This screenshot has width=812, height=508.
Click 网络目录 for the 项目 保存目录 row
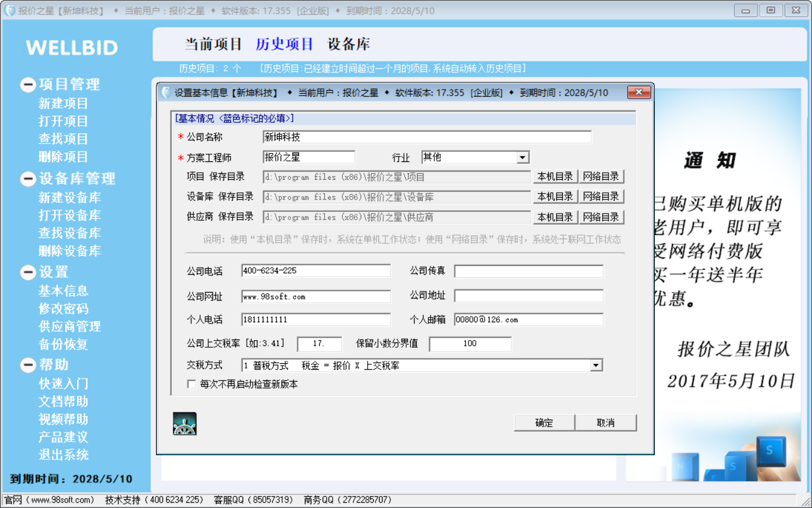point(601,176)
